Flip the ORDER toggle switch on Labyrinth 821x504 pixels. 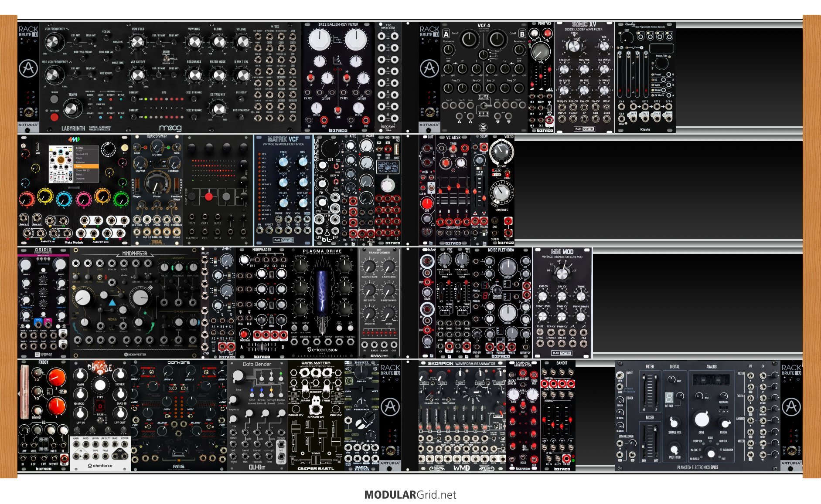click(x=167, y=58)
